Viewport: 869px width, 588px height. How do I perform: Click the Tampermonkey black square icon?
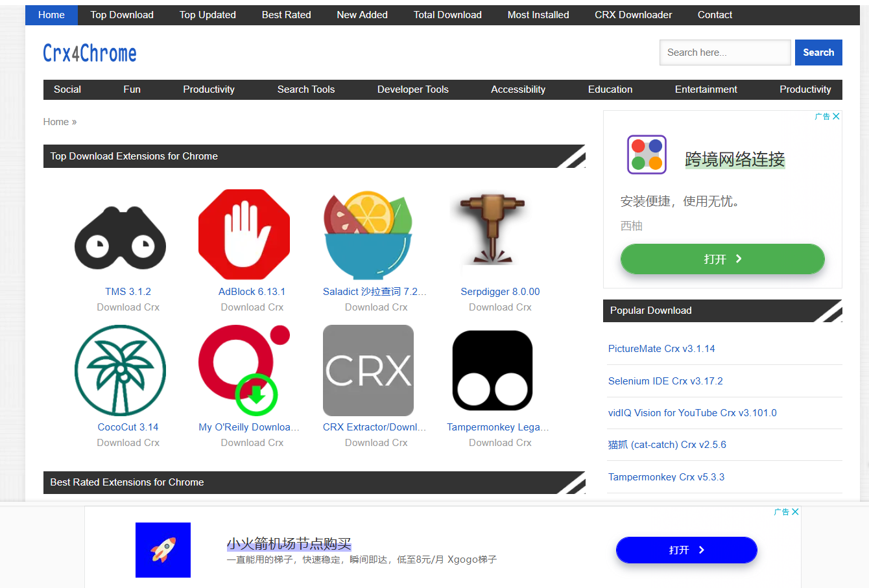[x=492, y=370]
